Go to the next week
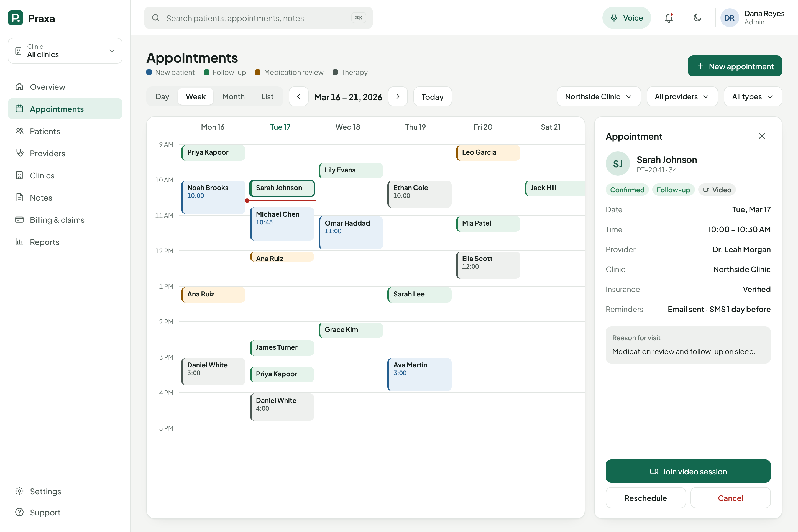This screenshot has height=532, width=798. tap(398, 97)
